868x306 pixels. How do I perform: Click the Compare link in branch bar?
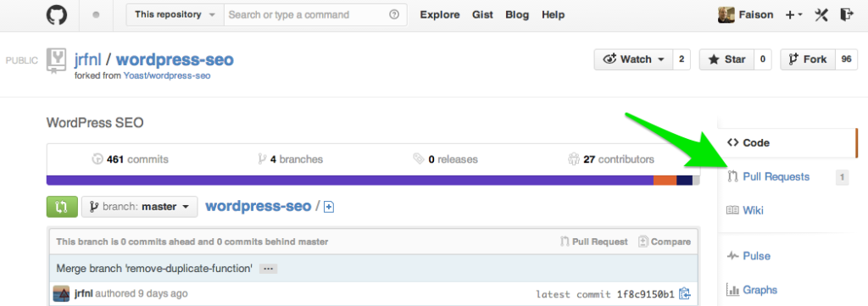tap(665, 242)
